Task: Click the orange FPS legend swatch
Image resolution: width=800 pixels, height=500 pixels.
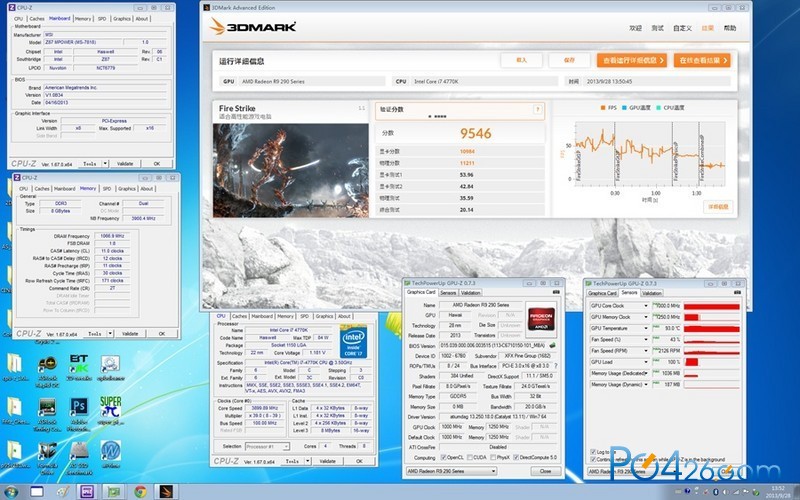Action: [x=603, y=108]
